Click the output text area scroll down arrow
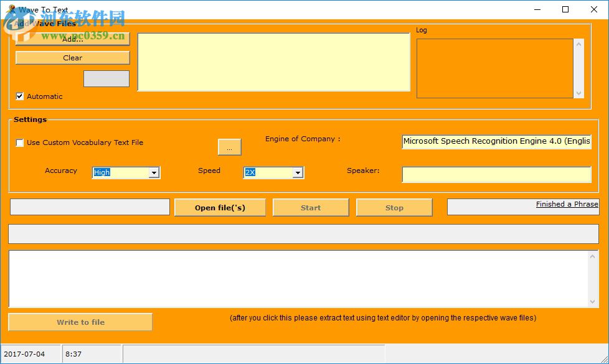Screen dimensions: 609x364 pyautogui.click(x=593, y=302)
